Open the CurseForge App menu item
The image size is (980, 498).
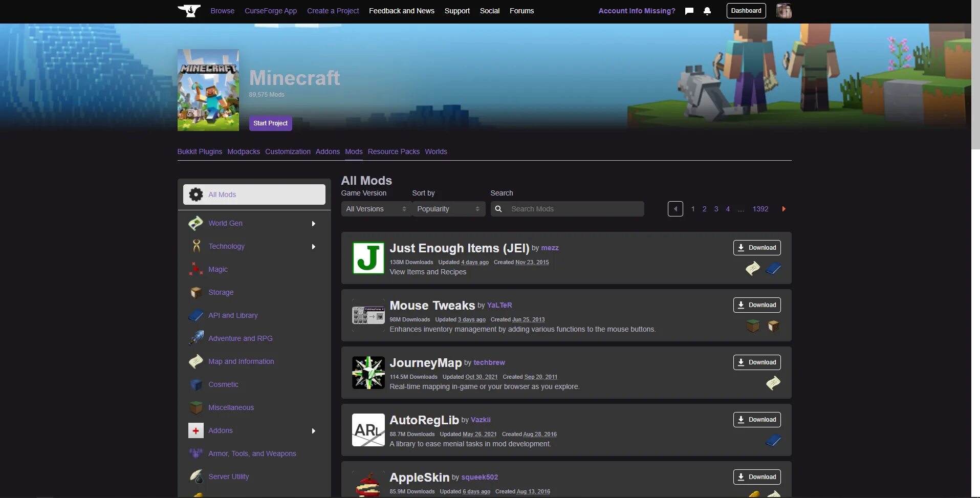pyautogui.click(x=271, y=11)
